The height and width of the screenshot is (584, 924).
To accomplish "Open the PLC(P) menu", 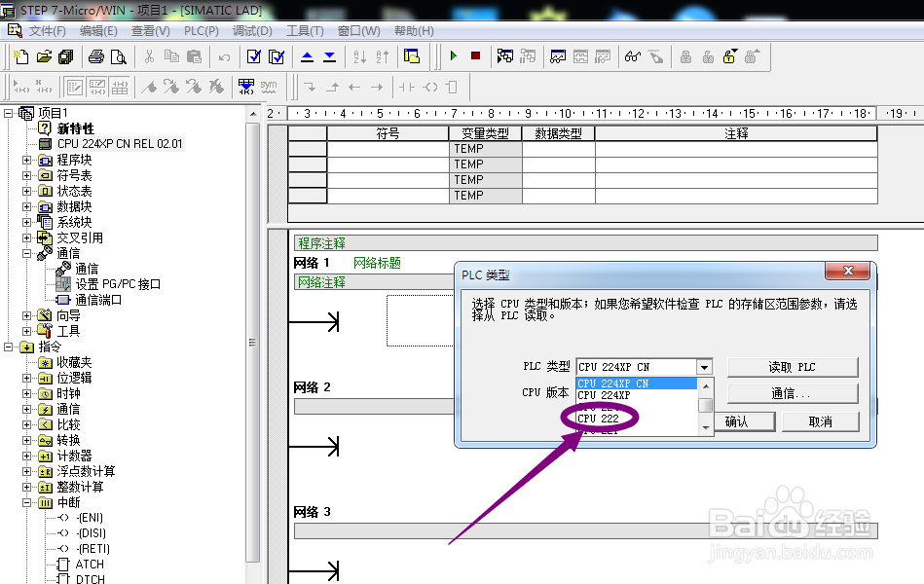I will tap(201, 30).
